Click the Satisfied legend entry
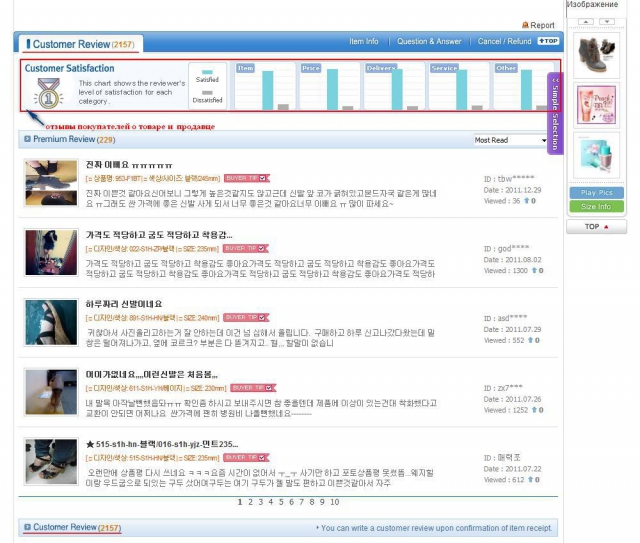640x543 pixels. point(207,76)
